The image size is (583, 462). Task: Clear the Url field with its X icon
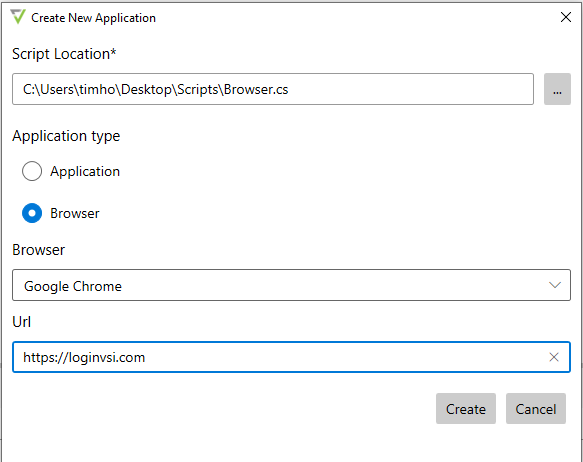click(x=554, y=357)
